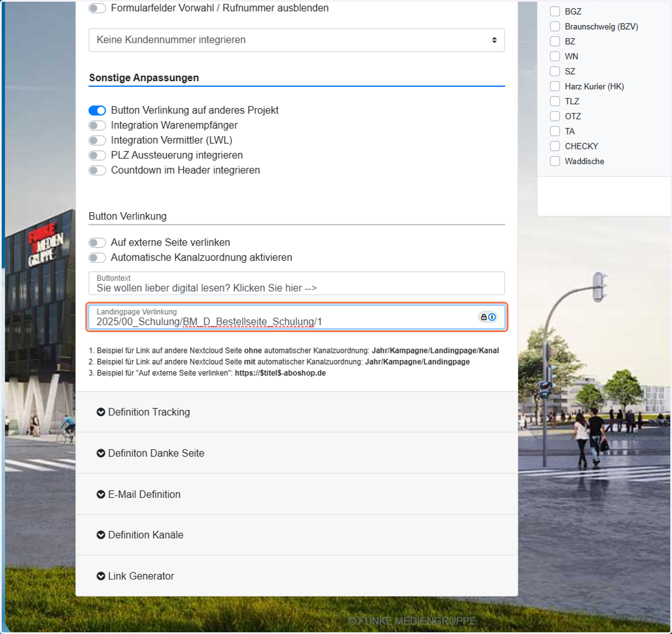Click the password manager icon in Landingpage field
The width and height of the screenshot is (672, 634).
(x=488, y=317)
